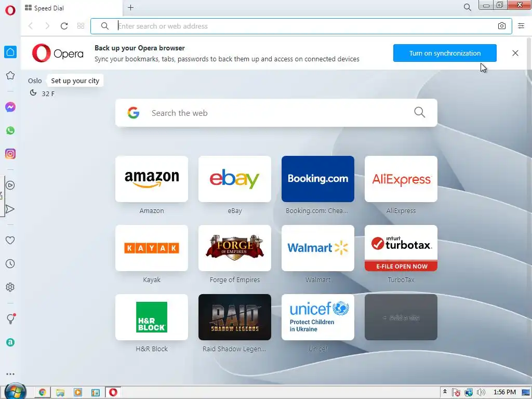Viewport: 532px width, 399px height.
Task: Click the Oslo city label
Action: pyautogui.click(x=35, y=81)
